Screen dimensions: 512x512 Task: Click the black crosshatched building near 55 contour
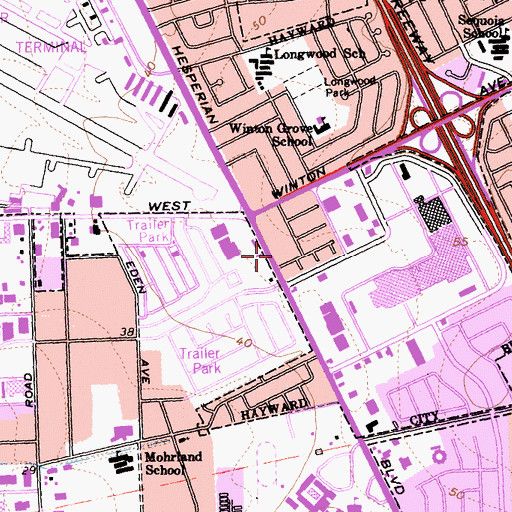(x=433, y=214)
